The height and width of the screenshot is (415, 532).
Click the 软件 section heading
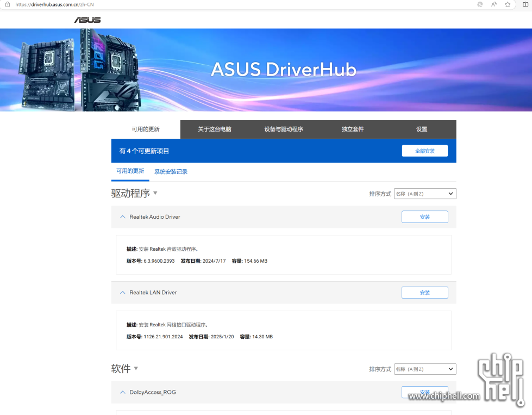click(121, 368)
